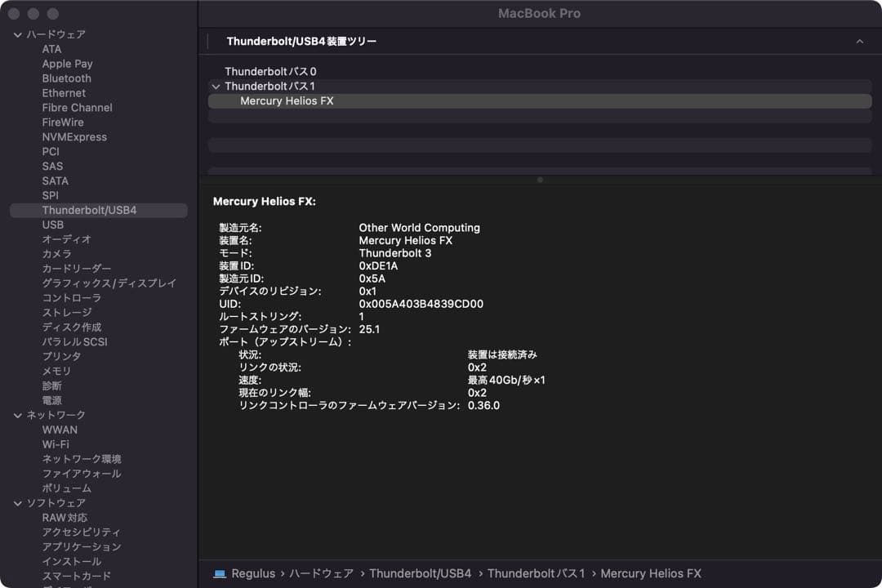This screenshot has height=588, width=882.
Task: Collapse the ネットワーク section in sidebar
Action: pyautogui.click(x=18, y=415)
